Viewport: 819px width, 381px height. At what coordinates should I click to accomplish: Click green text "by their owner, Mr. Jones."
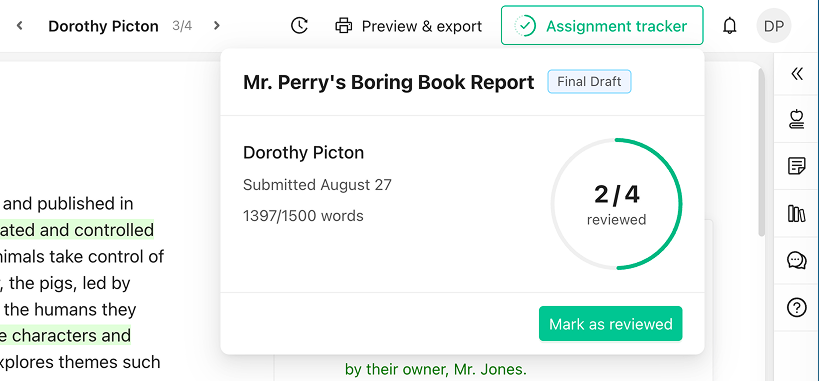[436, 370]
